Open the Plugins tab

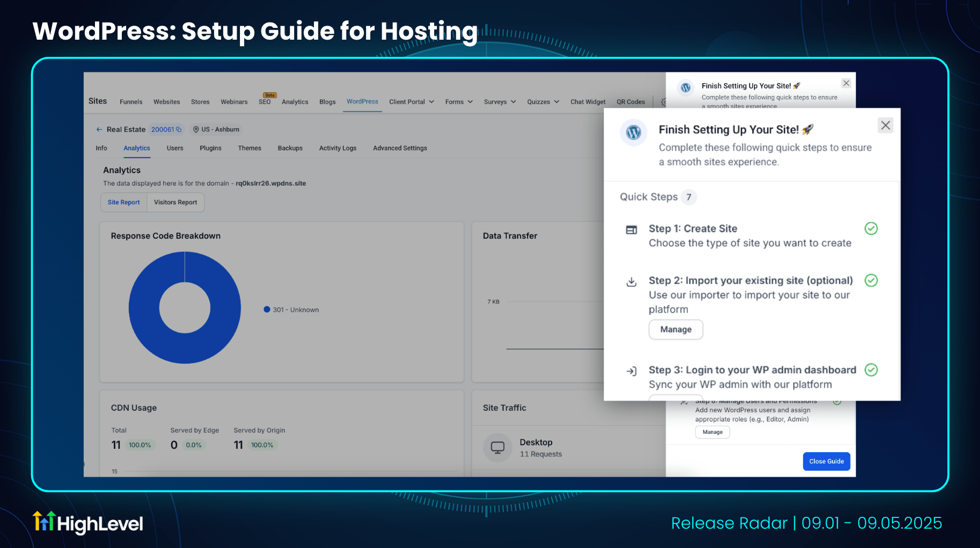pyautogui.click(x=210, y=148)
